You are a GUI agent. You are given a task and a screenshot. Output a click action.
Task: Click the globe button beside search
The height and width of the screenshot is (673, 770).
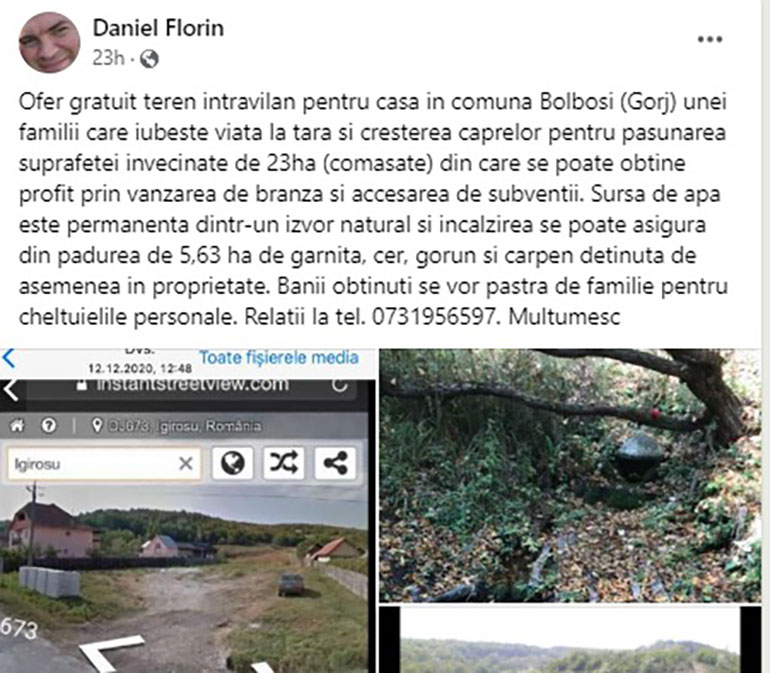pos(233,463)
